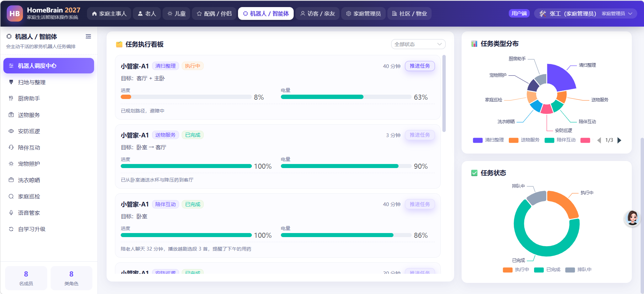Open 厨房助手 sidebar item
This screenshot has width=644, height=294.
49,98
